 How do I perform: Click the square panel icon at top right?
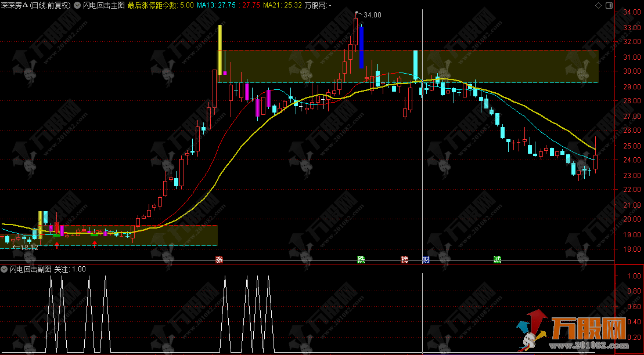pos(609,5)
